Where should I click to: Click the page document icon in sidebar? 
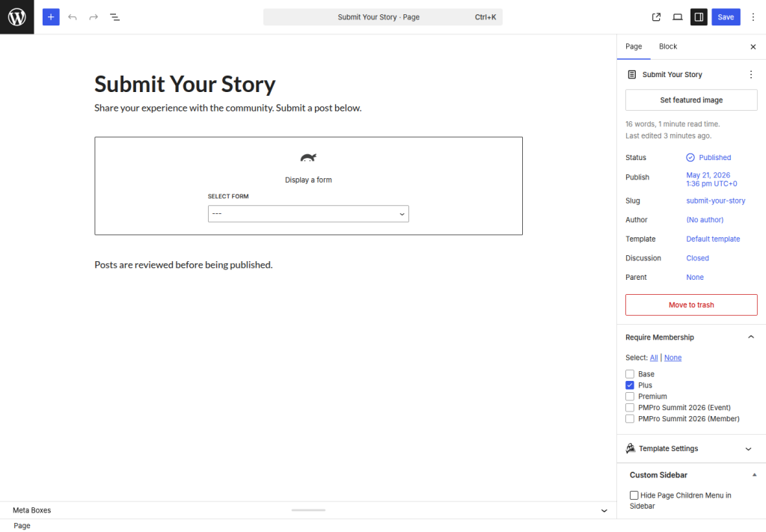tap(631, 74)
